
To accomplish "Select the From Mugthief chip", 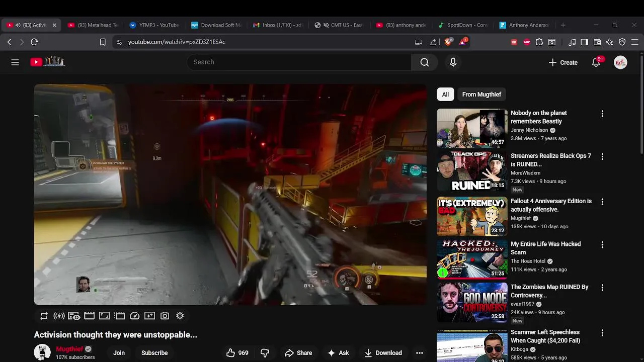I will coord(481,95).
